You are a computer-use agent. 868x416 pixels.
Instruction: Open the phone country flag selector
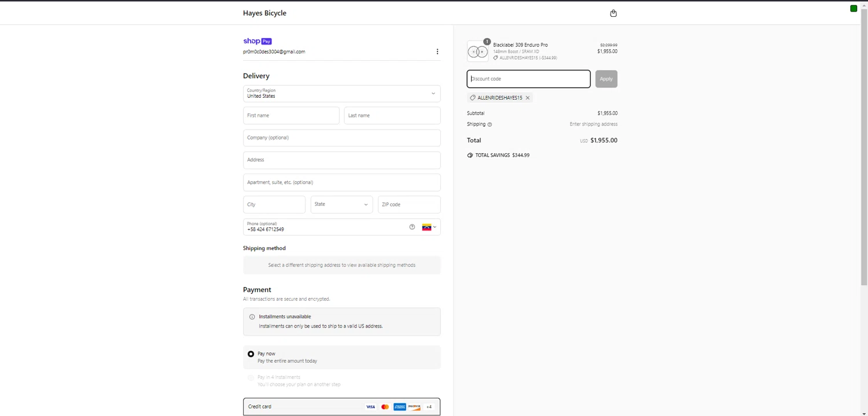429,227
